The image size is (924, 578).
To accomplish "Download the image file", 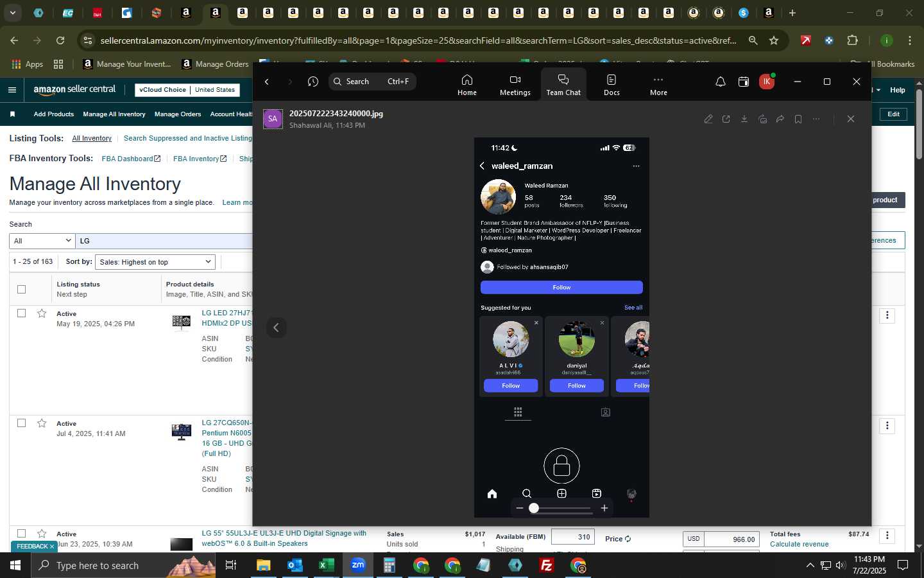I will (744, 119).
